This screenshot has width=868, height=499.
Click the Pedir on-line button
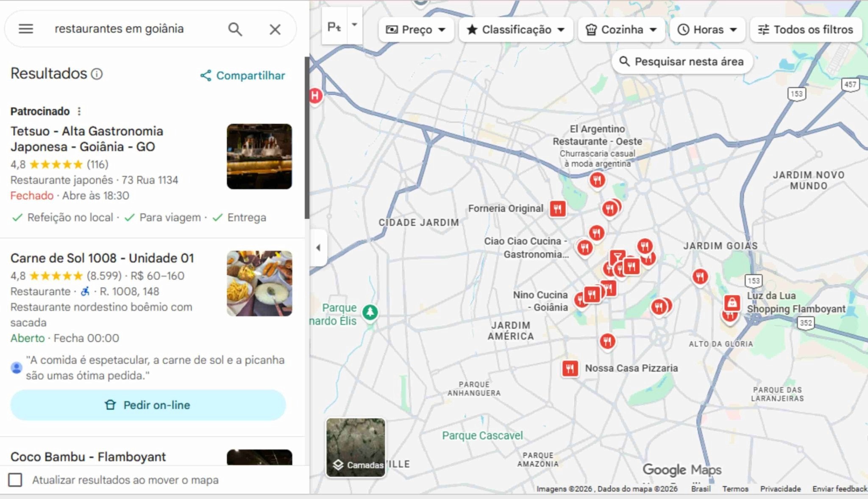[x=148, y=405]
